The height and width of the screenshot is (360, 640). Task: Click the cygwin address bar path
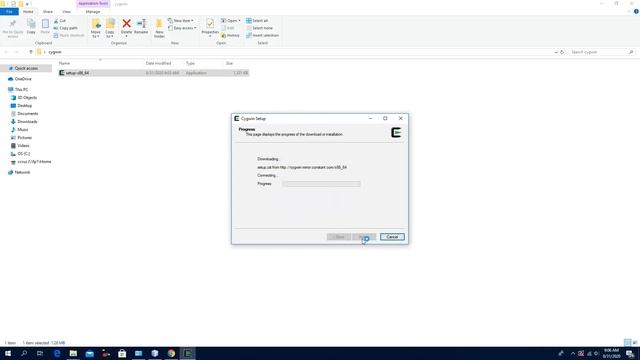[55, 52]
